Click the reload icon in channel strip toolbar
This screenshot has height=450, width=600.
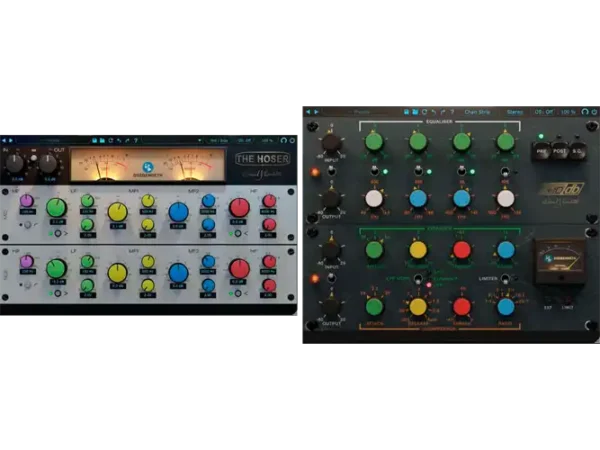pos(424,112)
